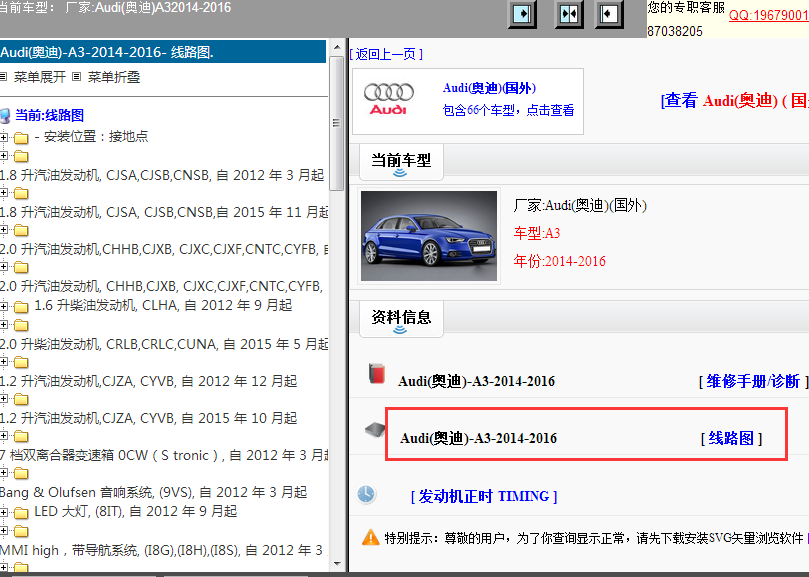Expand node above 1.2 升汽油发动机 2015 年 10 月起
Image resolution: width=809 pixels, height=577 pixels.
(x=4, y=398)
